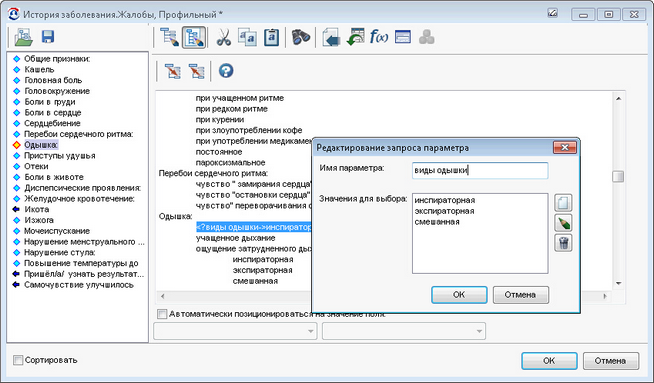
Task: Open the first dropdown under the checkbox
Action: coord(235,331)
